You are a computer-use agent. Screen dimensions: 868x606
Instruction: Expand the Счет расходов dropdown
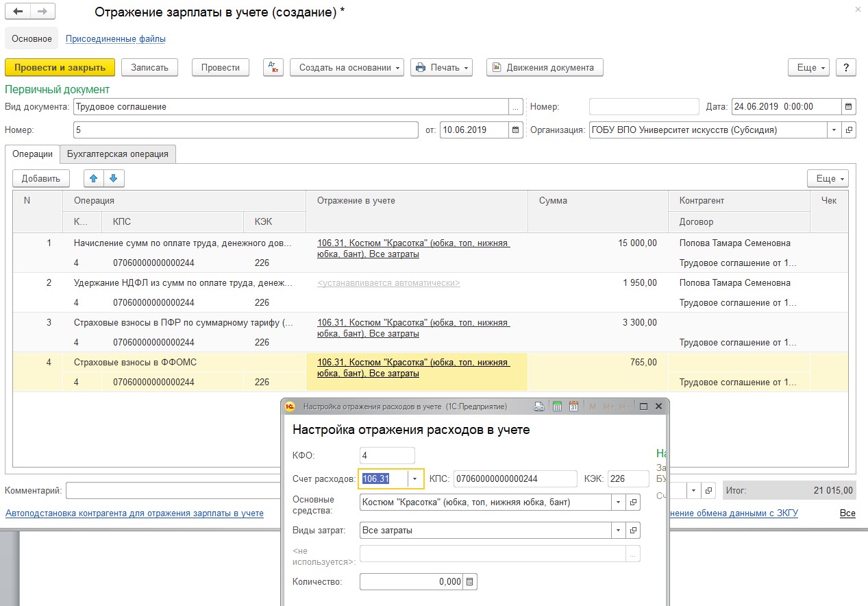pyautogui.click(x=415, y=478)
